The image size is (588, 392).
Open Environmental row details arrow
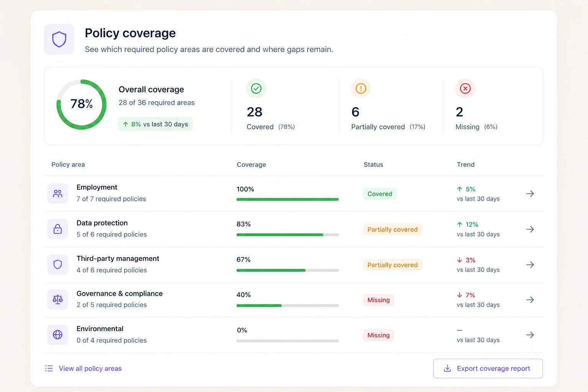530,335
